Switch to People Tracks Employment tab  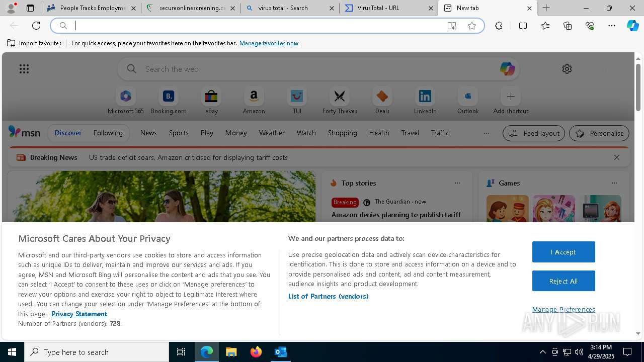click(92, 8)
